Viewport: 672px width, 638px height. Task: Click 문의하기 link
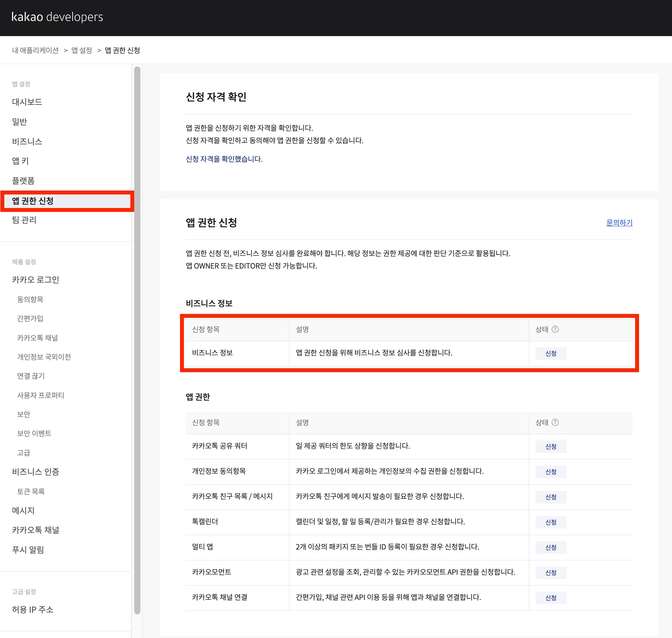click(619, 222)
